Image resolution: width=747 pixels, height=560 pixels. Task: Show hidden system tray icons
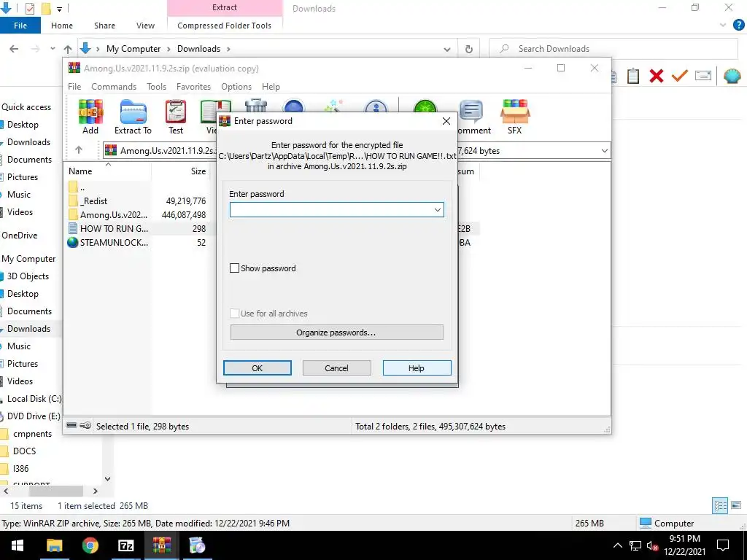pyautogui.click(x=617, y=545)
